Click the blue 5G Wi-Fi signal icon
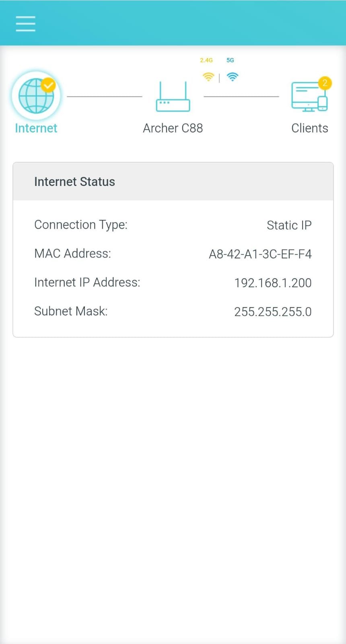Screen dimensions: 346x644 click(232, 76)
